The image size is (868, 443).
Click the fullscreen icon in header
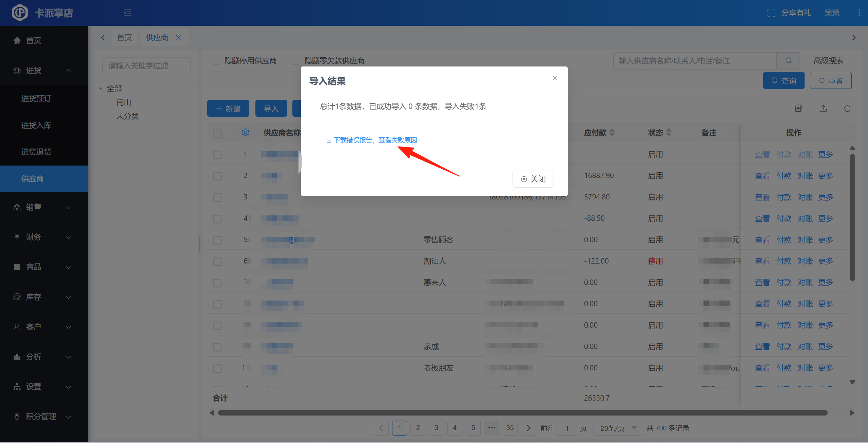tap(771, 13)
